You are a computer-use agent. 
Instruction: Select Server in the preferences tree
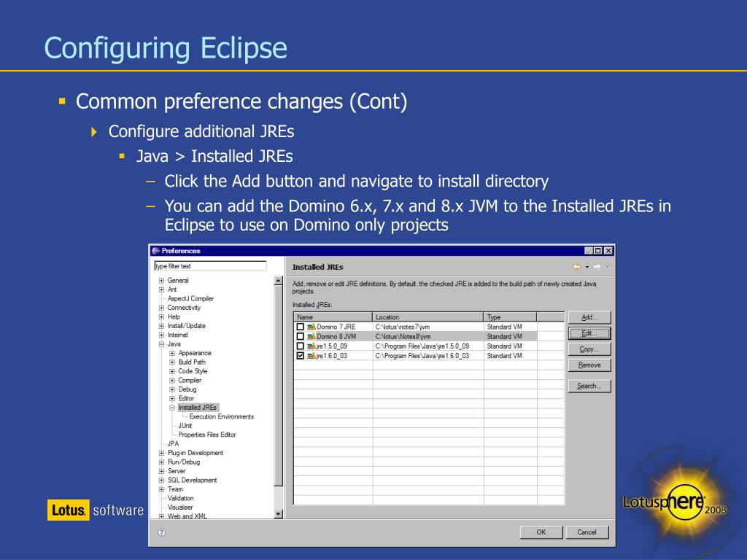[177, 471]
